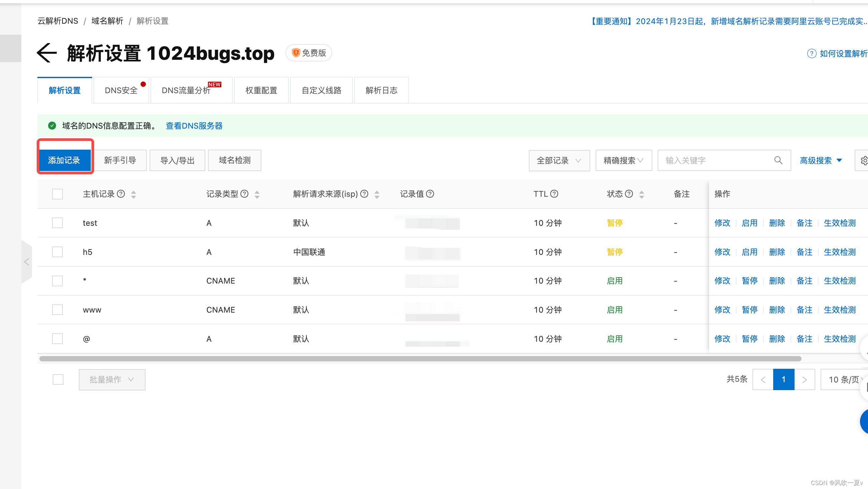Switch to the DNS安全 tab

coord(121,91)
